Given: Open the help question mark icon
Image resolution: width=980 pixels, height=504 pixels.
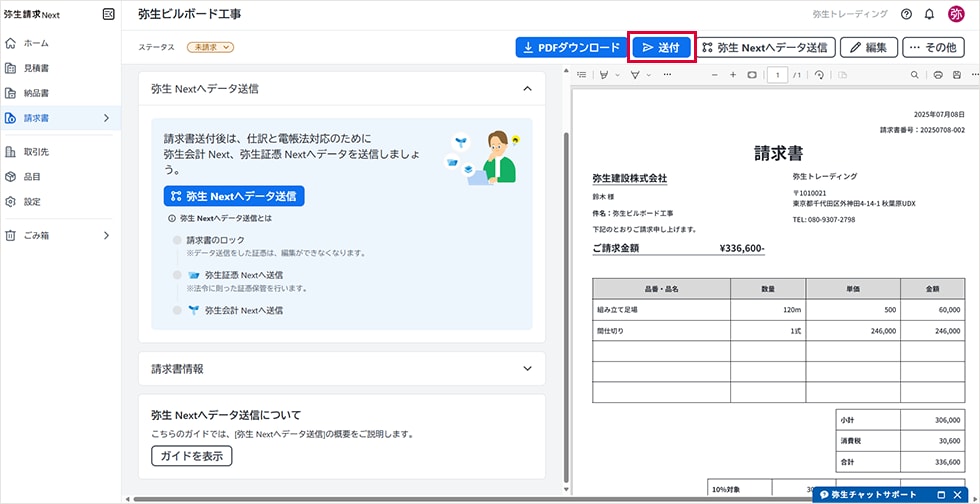Looking at the screenshot, I should tap(906, 15).
